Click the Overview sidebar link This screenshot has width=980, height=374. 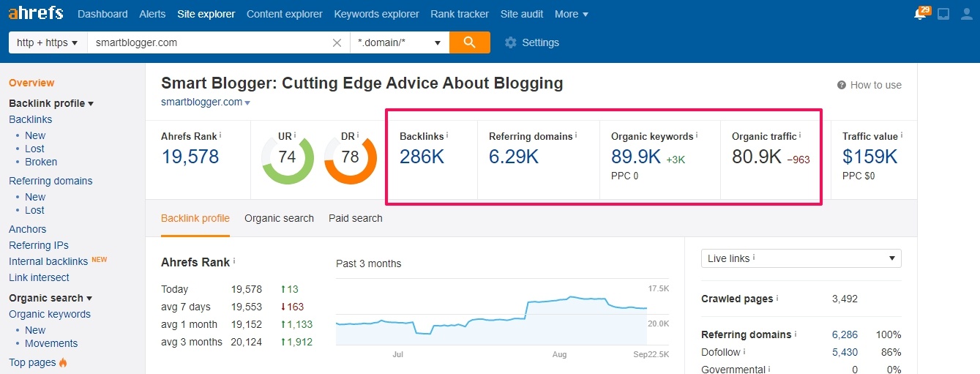pos(31,83)
